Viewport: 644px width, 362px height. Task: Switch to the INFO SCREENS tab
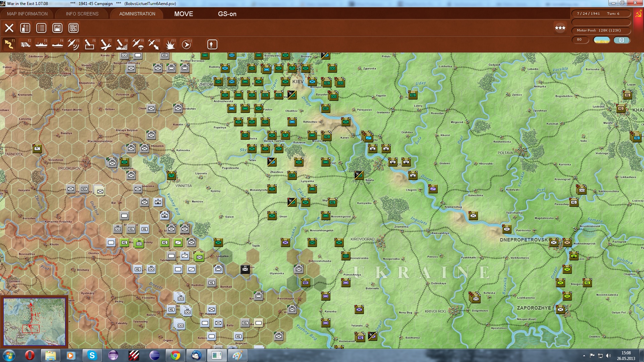(x=82, y=14)
